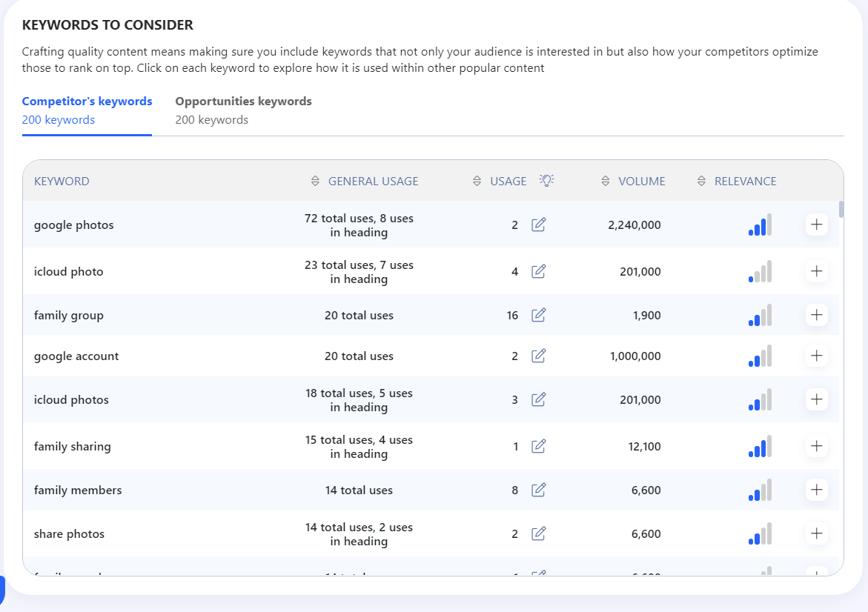Click the relevance bars icon for google photos

[760, 224]
